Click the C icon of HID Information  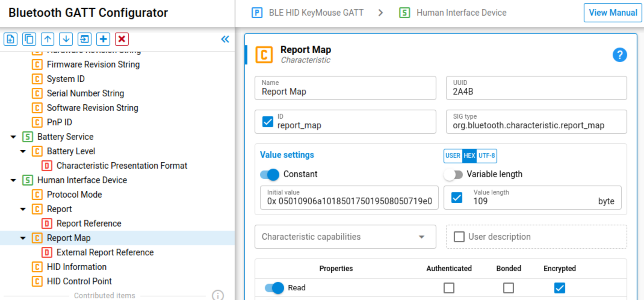coord(37,267)
